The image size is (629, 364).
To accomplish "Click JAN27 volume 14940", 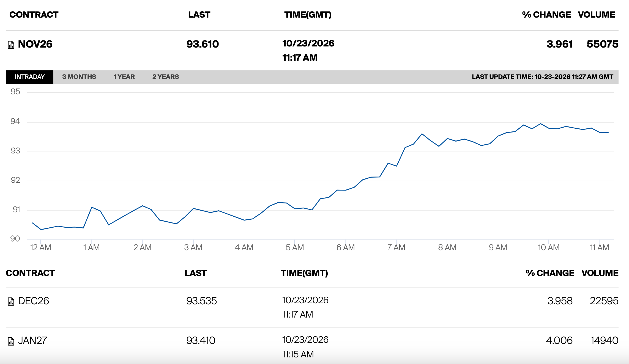I will click(x=605, y=341).
